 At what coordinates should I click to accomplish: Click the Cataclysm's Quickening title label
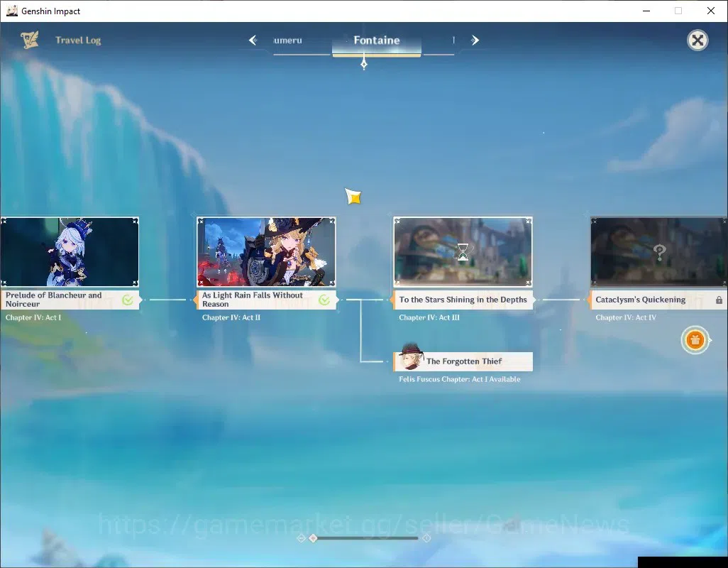(x=640, y=300)
